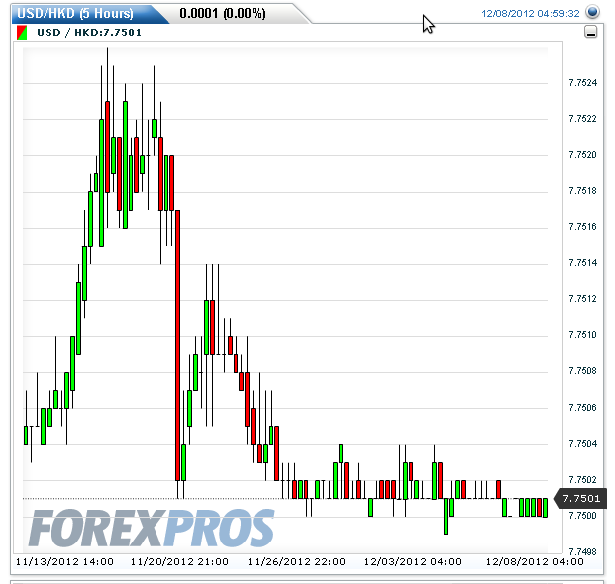Screen dimensions: 615x584
Task: Click the 0.0001 (0.00%) change value
Action: (x=222, y=14)
